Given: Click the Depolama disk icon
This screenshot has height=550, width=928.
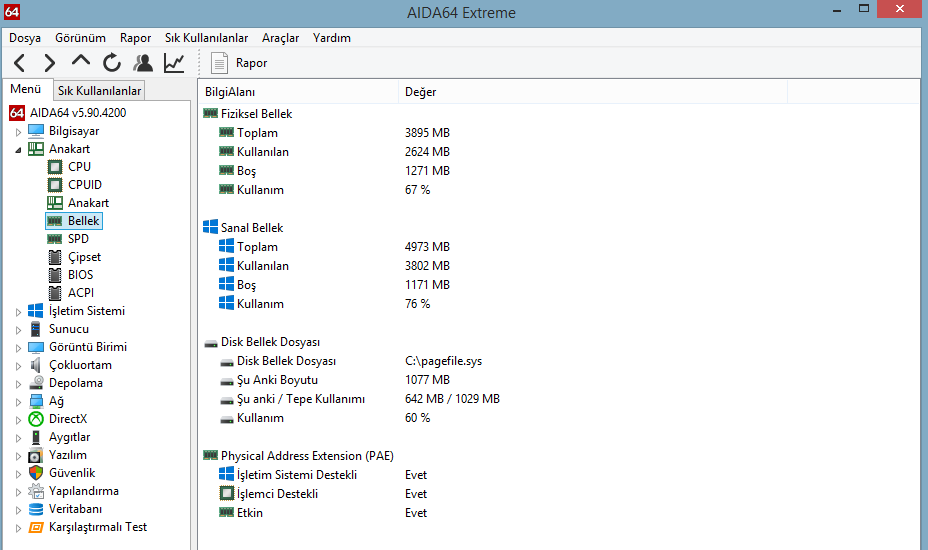Looking at the screenshot, I should coord(36,382).
